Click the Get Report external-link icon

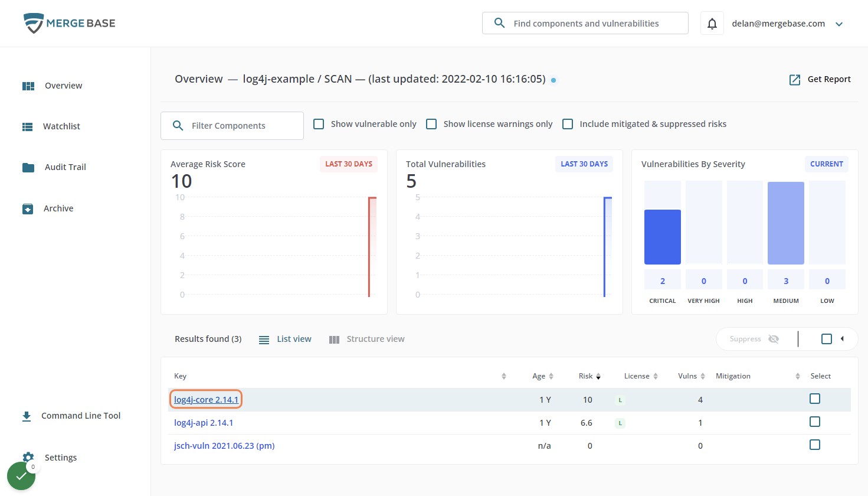795,80
